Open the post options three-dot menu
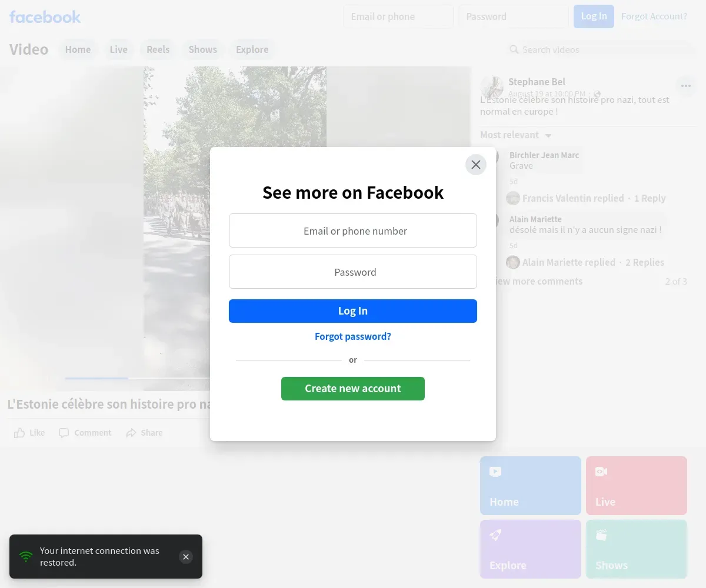Image resolution: width=706 pixels, height=588 pixels. pos(686,86)
